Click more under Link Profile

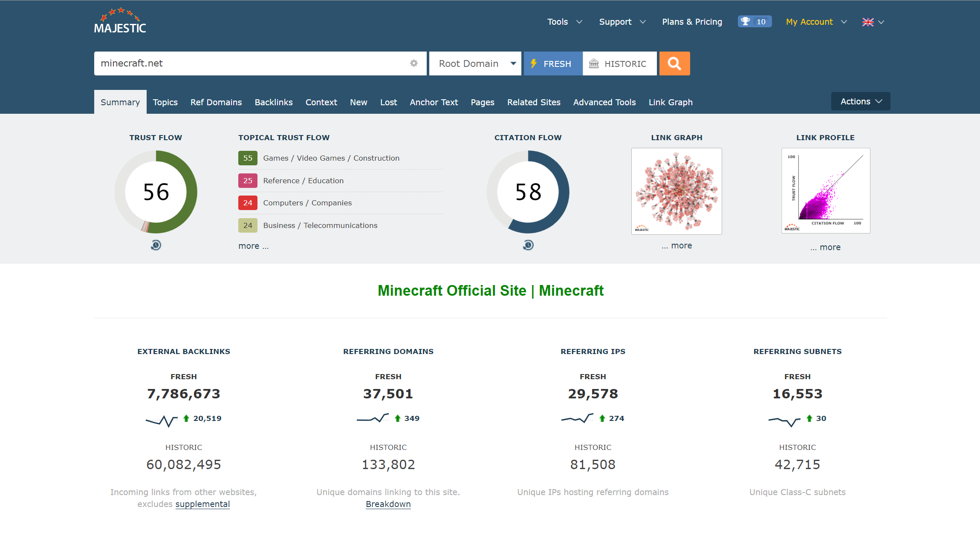click(826, 247)
